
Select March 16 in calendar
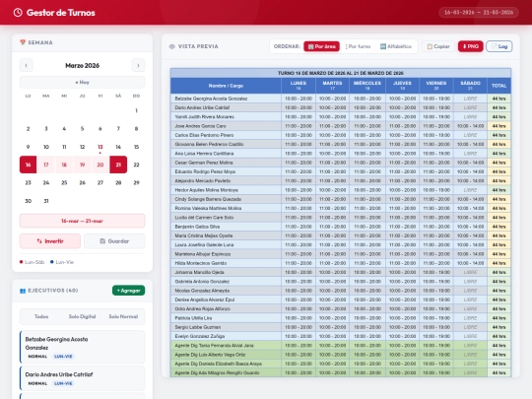[x=29, y=165]
